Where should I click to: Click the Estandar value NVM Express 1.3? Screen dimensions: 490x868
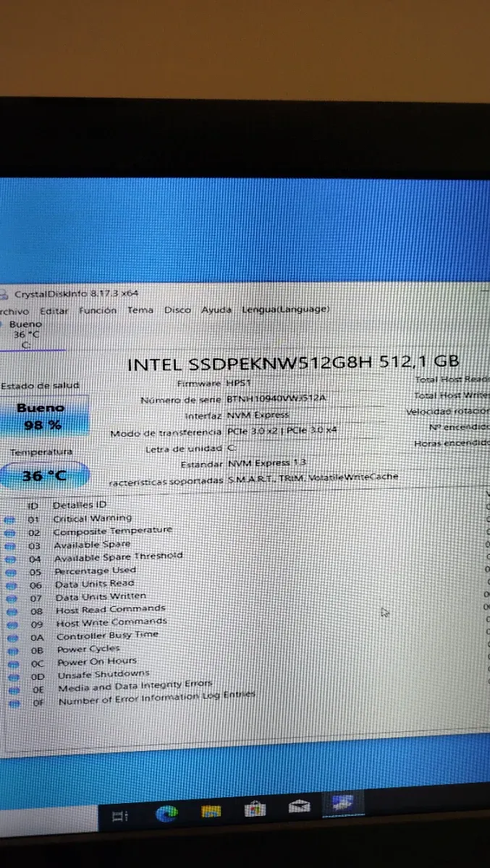(269, 463)
